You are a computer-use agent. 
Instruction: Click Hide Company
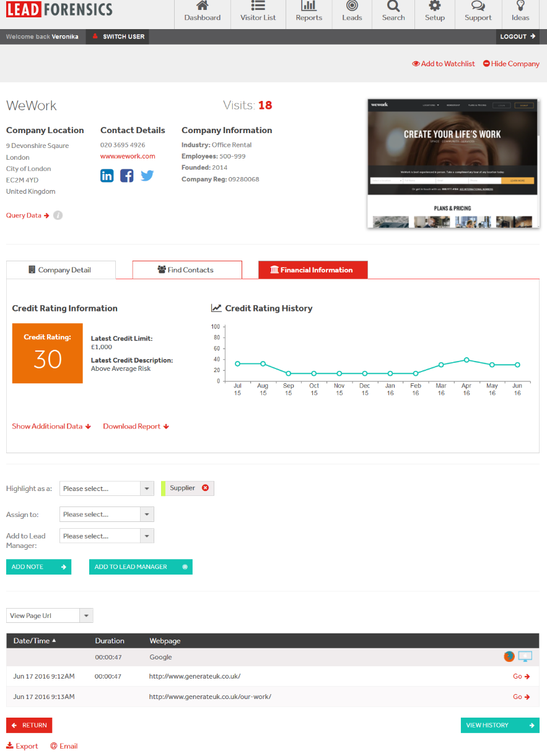[x=511, y=64]
